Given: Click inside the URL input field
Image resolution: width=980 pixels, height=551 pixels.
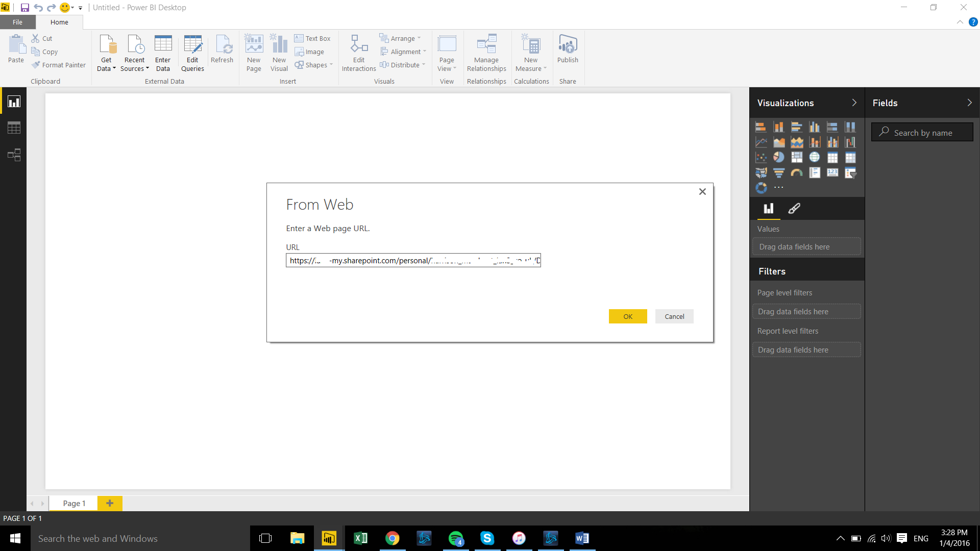Looking at the screenshot, I should [x=413, y=260].
